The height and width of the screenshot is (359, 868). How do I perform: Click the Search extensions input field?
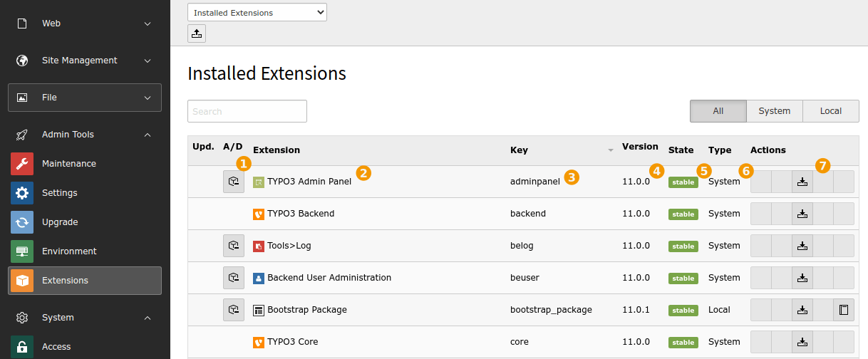(247, 111)
